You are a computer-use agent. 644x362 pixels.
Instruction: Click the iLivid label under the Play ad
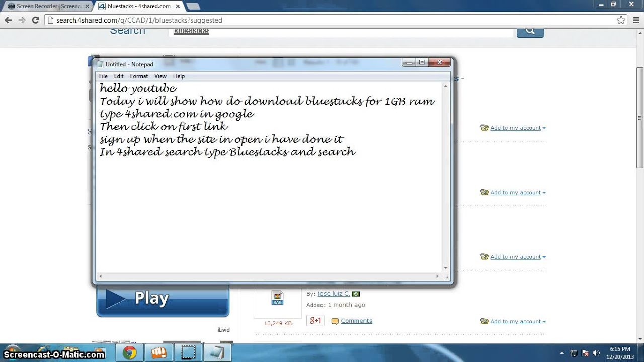pyautogui.click(x=223, y=330)
